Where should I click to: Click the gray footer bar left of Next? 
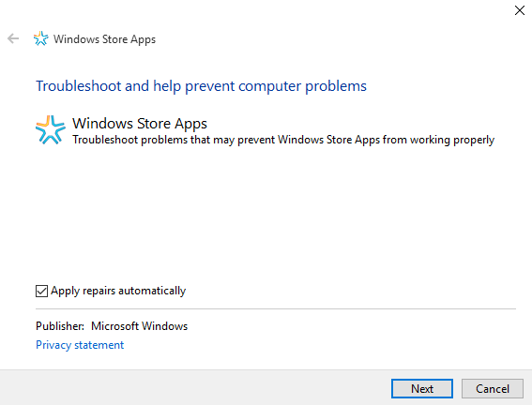click(195, 387)
